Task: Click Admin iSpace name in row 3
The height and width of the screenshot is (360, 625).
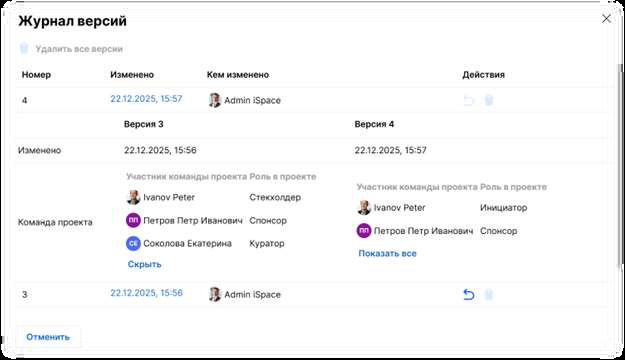Action: [252, 295]
